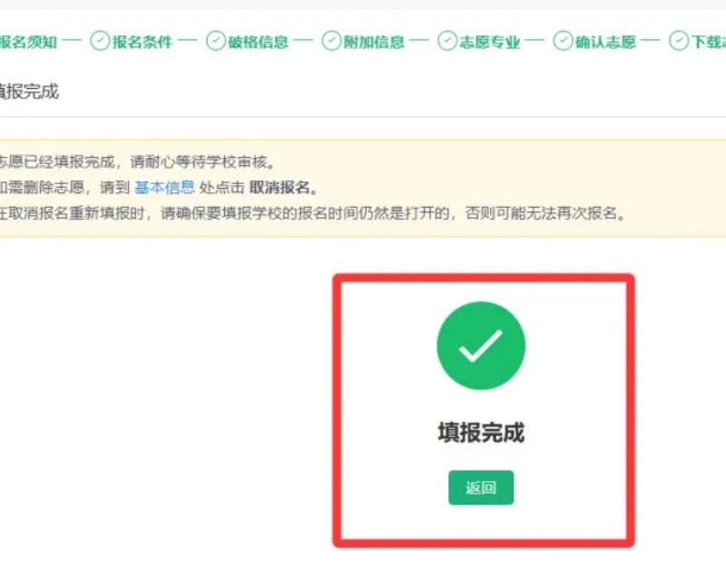Go to the 报名条件 step label
Viewport: 726px width, 588px height.
click(142, 42)
